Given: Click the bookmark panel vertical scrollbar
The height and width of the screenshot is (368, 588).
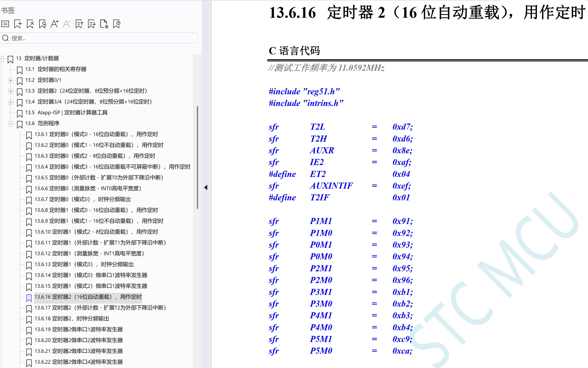Looking at the screenshot, I should point(197,157).
